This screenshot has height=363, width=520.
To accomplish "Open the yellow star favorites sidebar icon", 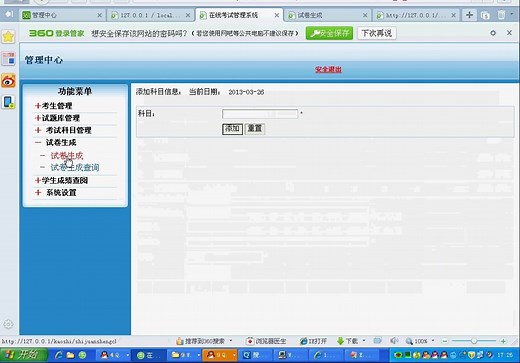I will click(8, 37).
